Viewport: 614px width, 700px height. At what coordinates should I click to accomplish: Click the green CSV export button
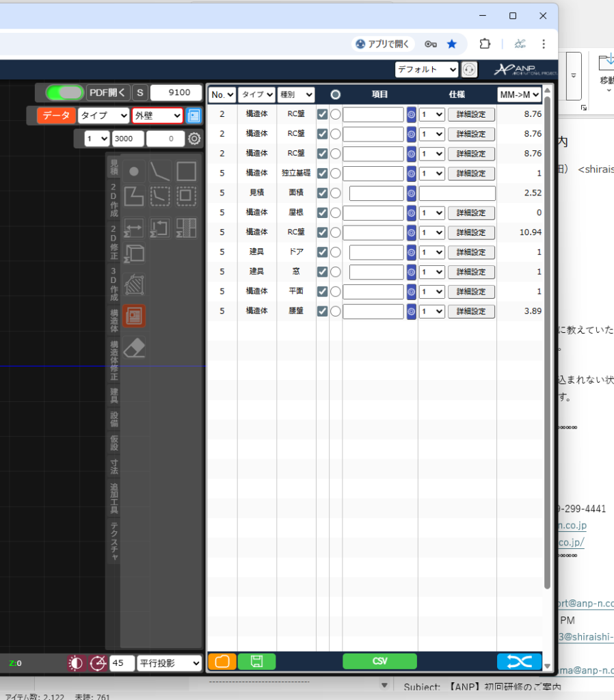[x=379, y=661]
